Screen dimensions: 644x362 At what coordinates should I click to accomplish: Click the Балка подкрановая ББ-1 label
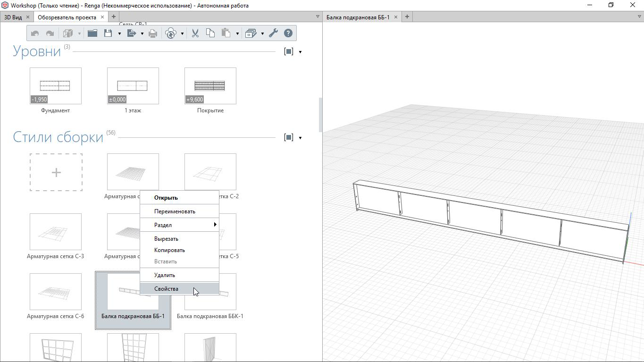133,316
